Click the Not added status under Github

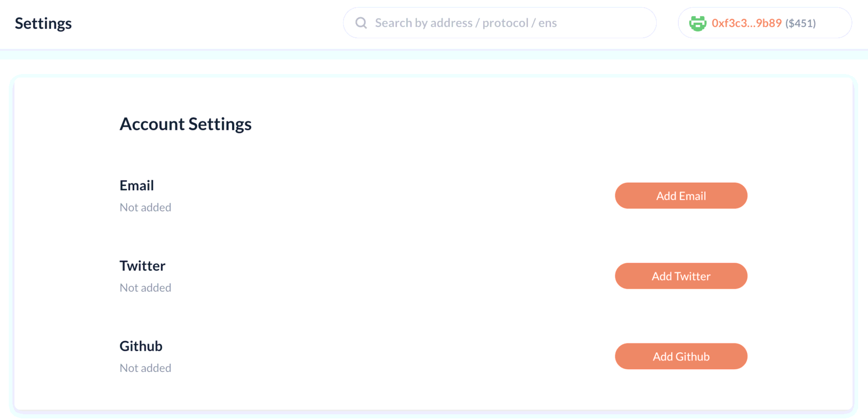(x=145, y=368)
